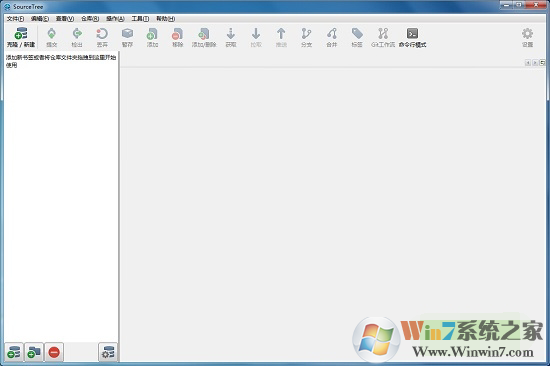
Task: Open the Edit (编辑) menu
Action: 40,19
